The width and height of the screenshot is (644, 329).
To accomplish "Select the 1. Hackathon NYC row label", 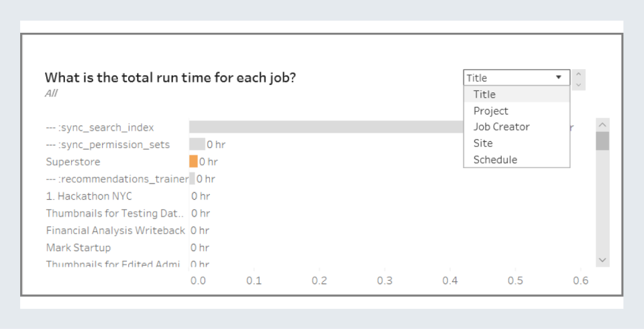I will pyautogui.click(x=89, y=196).
